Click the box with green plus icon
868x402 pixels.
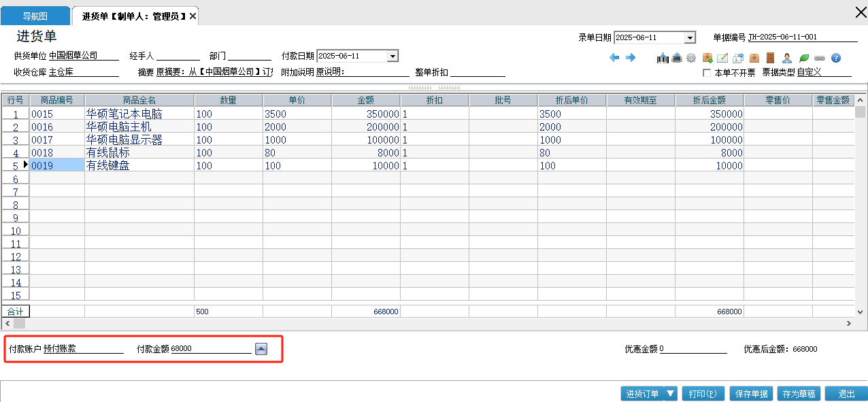707,58
